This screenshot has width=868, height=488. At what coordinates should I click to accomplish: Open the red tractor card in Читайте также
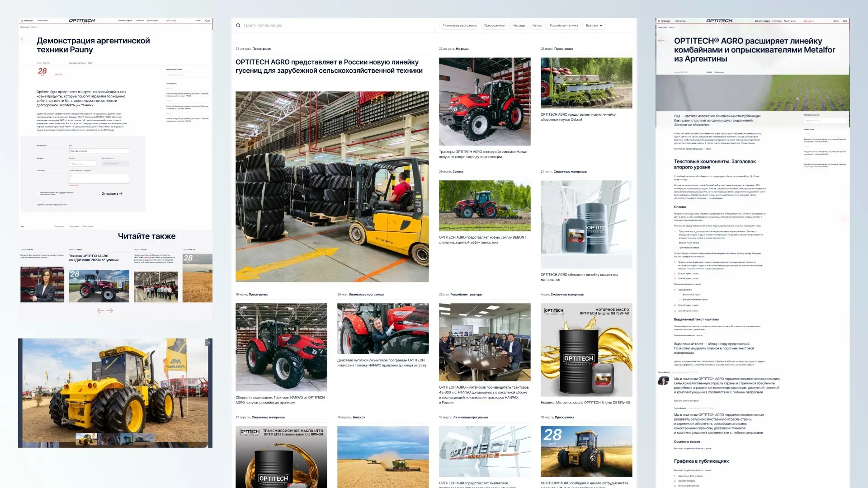[x=99, y=286]
